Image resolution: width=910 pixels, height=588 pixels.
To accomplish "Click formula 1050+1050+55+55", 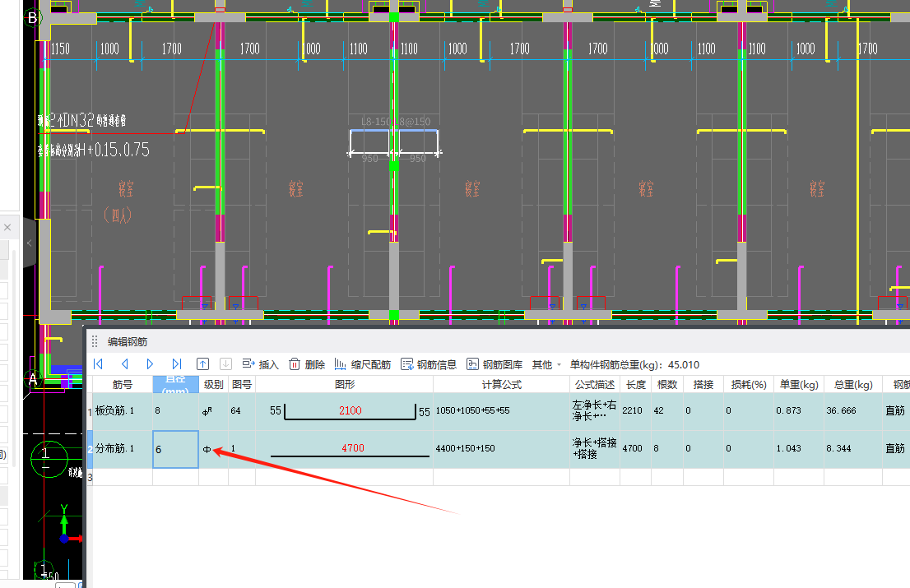I will [472, 410].
